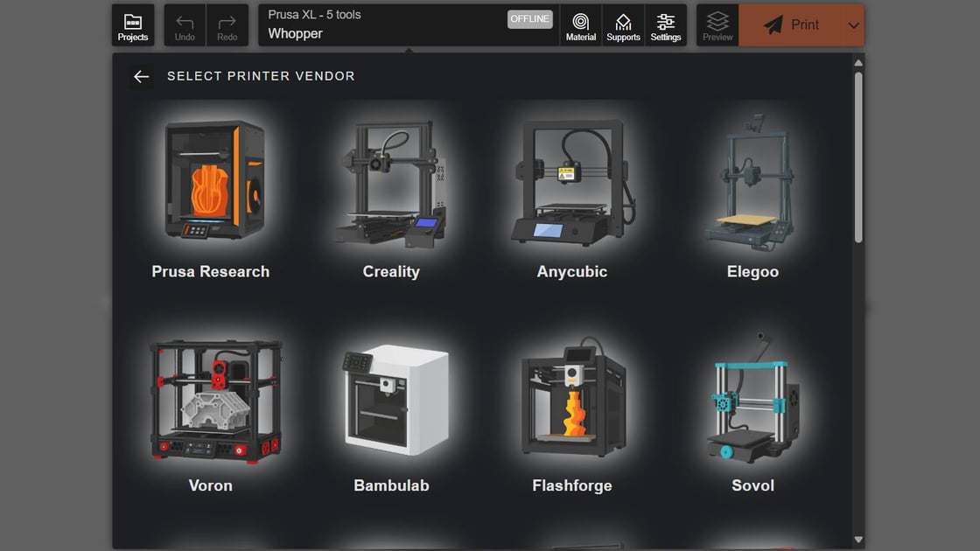
Task: Pick the Elegoo vendor
Action: [x=752, y=192]
